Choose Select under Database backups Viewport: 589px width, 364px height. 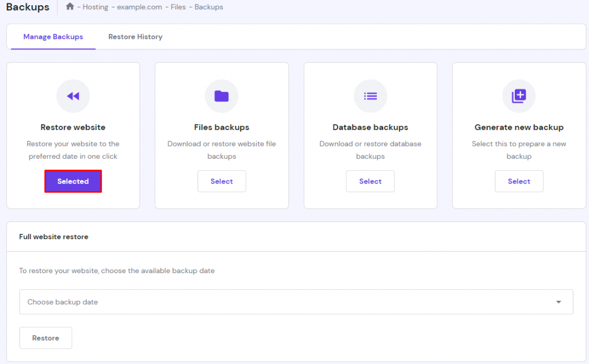tap(370, 181)
